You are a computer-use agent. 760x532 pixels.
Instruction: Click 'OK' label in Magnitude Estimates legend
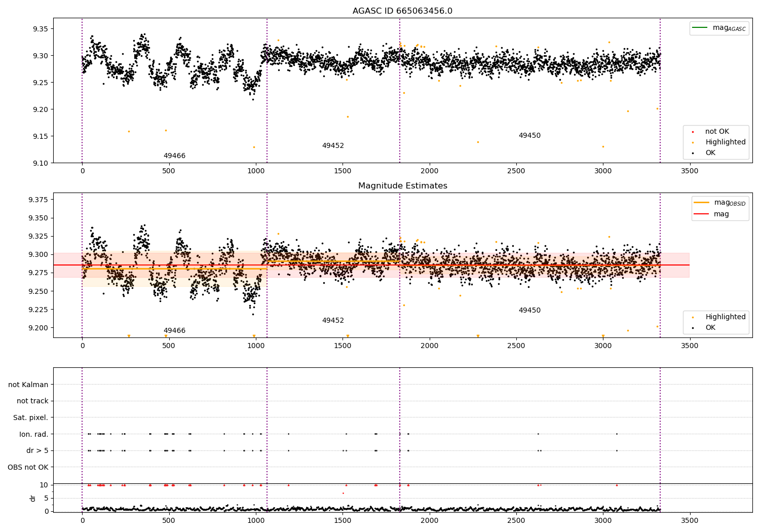click(x=710, y=328)
